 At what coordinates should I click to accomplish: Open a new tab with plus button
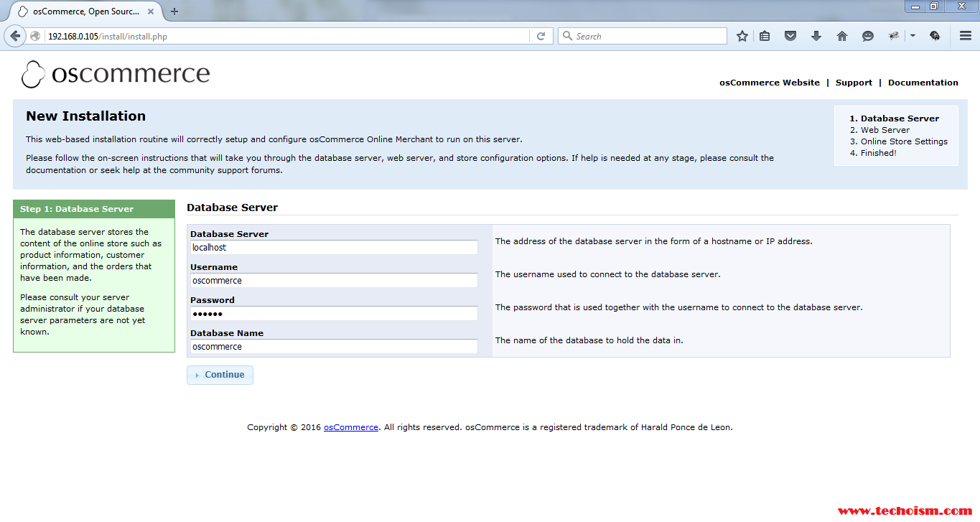tap(174, 11)
